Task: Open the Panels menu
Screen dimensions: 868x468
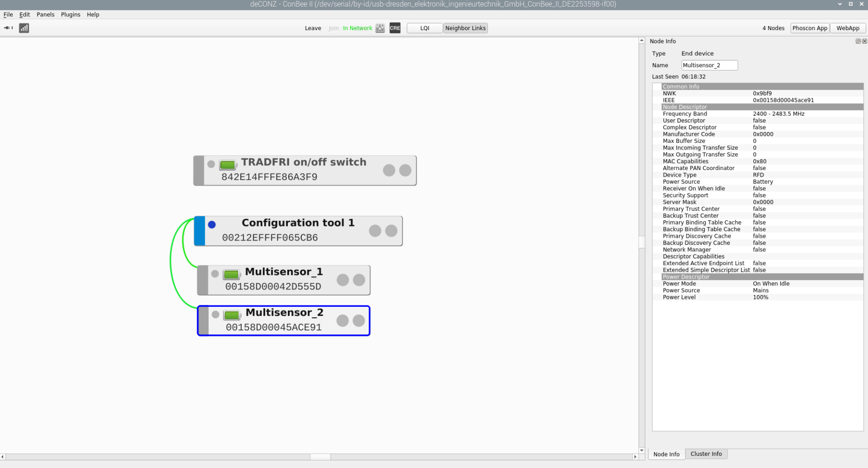Action: [x=46, y=15]
